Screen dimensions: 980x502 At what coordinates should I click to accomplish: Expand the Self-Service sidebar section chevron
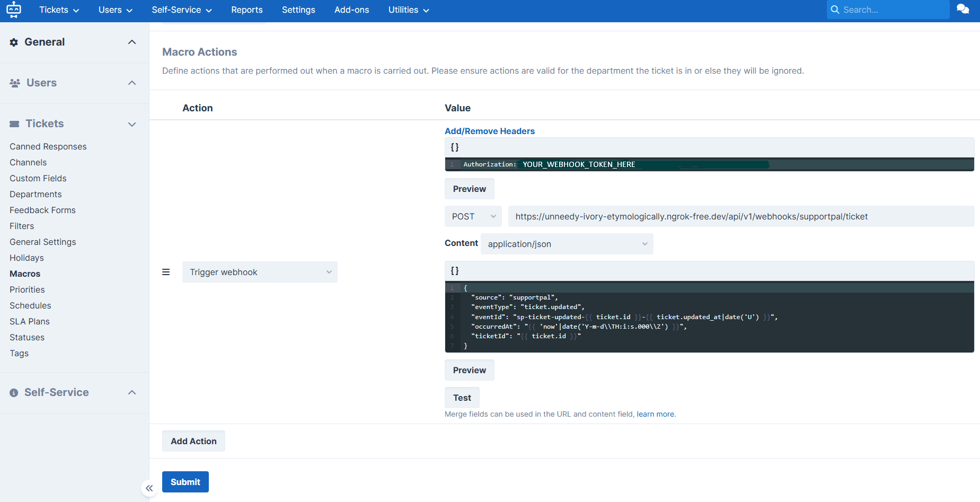click(132, 392)
